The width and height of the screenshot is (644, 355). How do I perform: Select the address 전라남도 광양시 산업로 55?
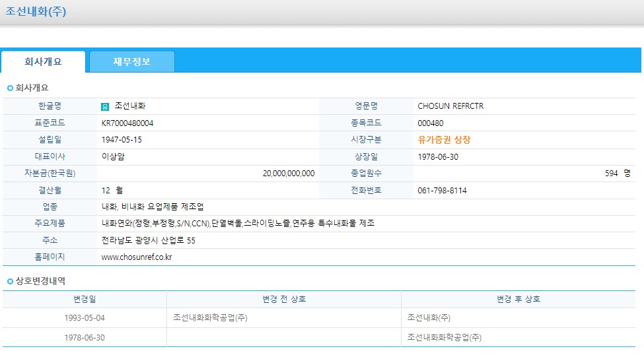pyautogui.click(x=148, y=240)
